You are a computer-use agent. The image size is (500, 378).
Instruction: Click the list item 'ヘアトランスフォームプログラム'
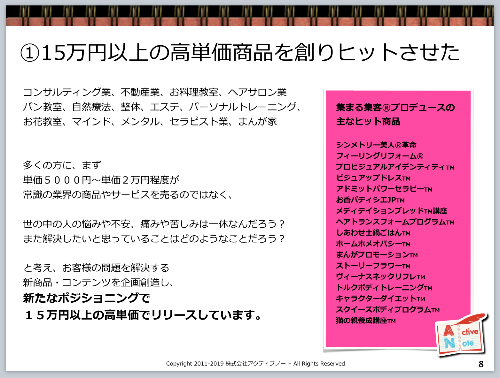point(395,222)
